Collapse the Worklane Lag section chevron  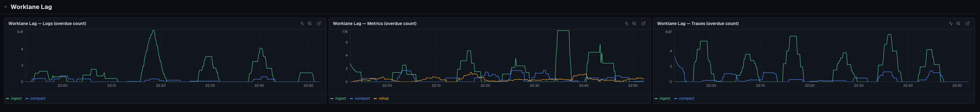pos(5,7)
